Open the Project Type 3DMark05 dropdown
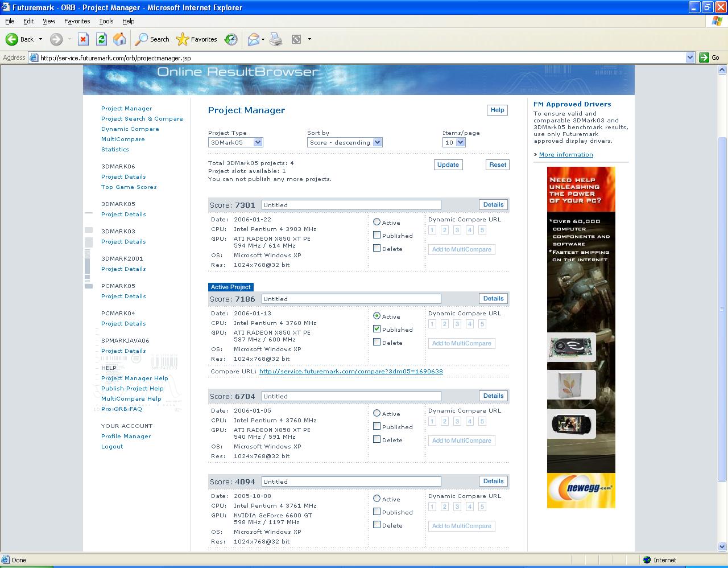The height and width of the screenshot is (568, 728). click(235, 142)
